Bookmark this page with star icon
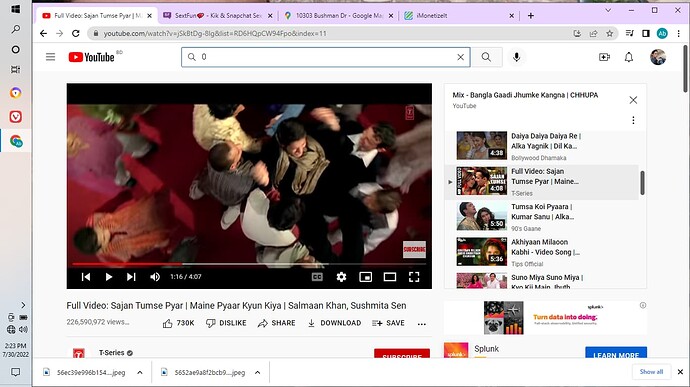 [609, 33]
